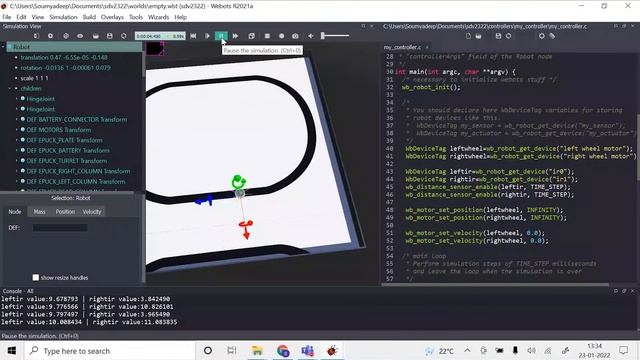Select DEF EPUCK_RIGHT_COLUMN Transform
The image size is (640, 360).
pos(78,171)
